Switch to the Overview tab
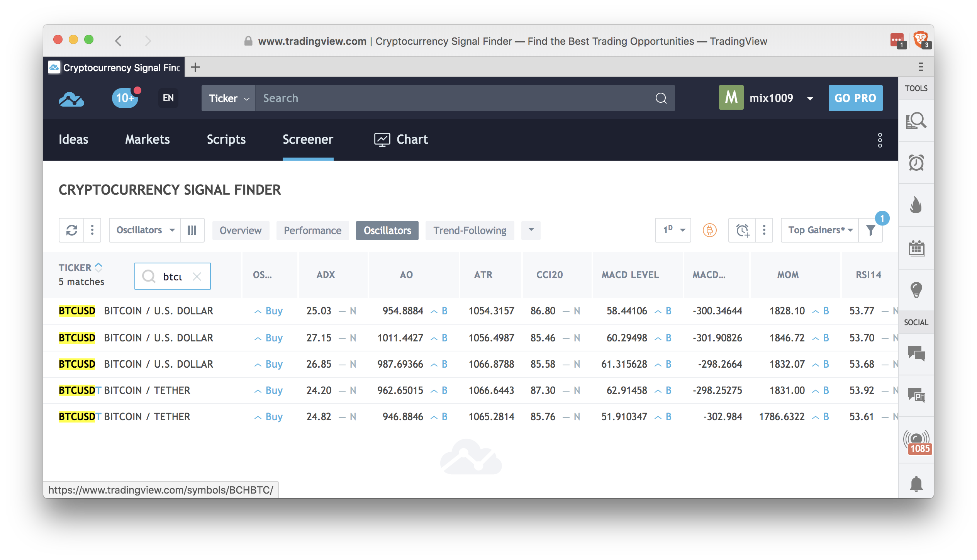This screenshot has height=560, width=977. pyautogui.click(x=241, y=231)
